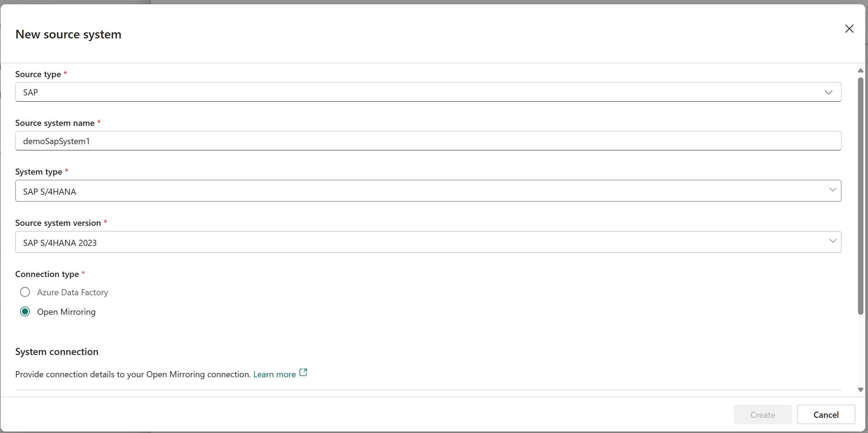Screen dimensions: 868x433
Task: Open the Learn more link
Action: pos(274,374)
